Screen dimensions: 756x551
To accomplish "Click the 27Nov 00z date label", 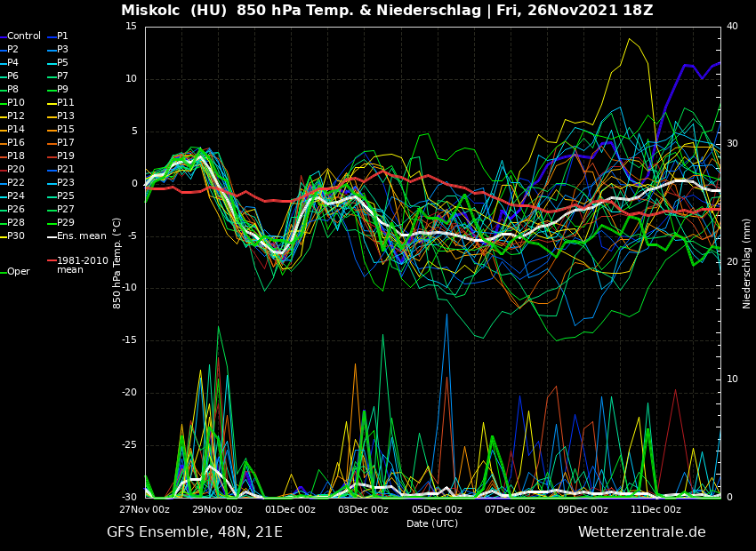I will (145, 510).
